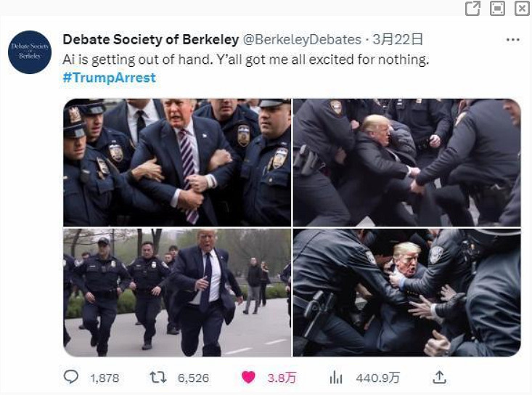The width and height of the screenshot is (532, 395).
Task: Click the open in new window icon
Action: pos(472,9)
